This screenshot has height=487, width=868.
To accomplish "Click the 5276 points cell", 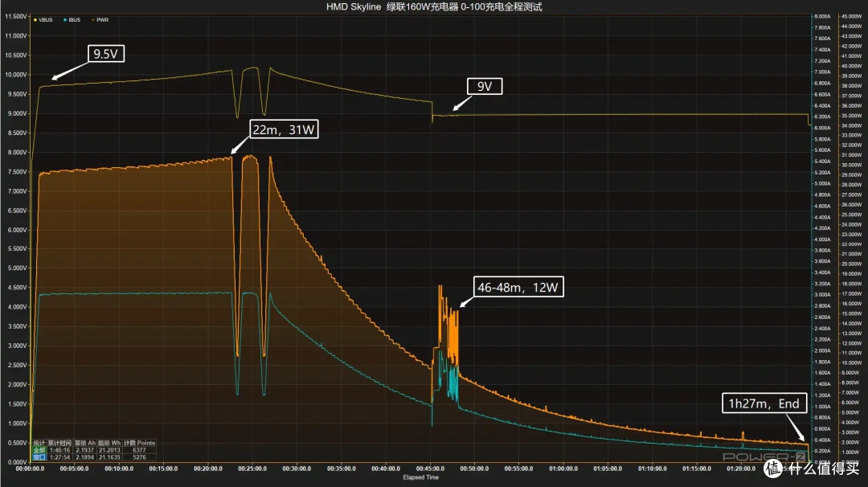I will (x=139, y=458).
